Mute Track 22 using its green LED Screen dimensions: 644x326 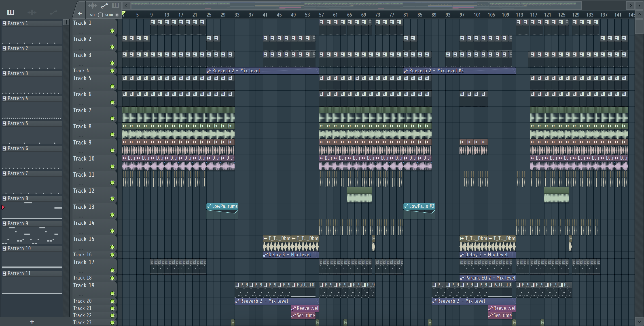click(112, 316)
